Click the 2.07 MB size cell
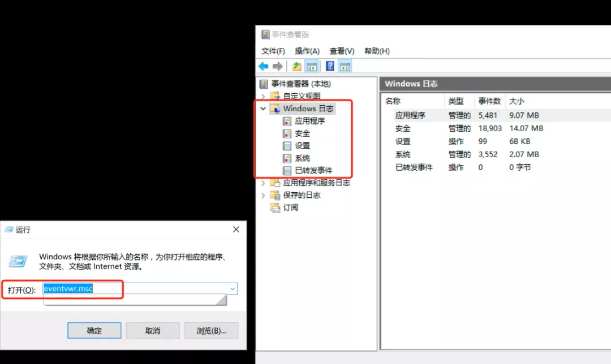Viewport: 611px width, 364px height. [524, 154]
